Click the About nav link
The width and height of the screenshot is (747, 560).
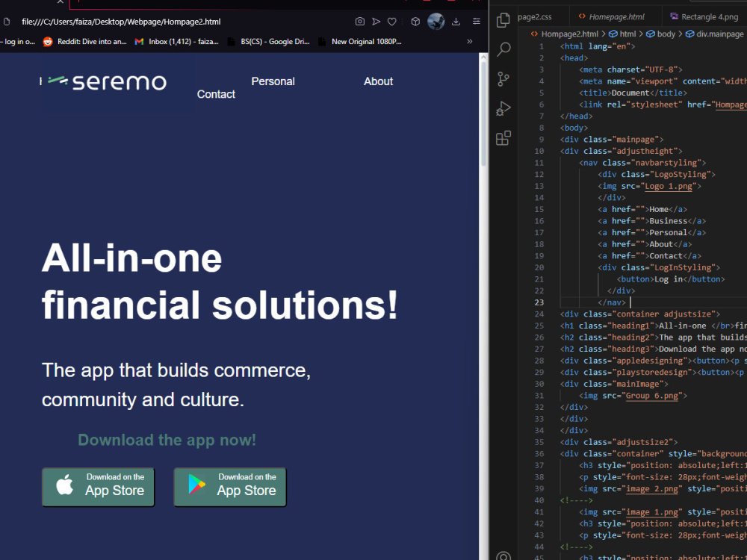click(378, 81)
